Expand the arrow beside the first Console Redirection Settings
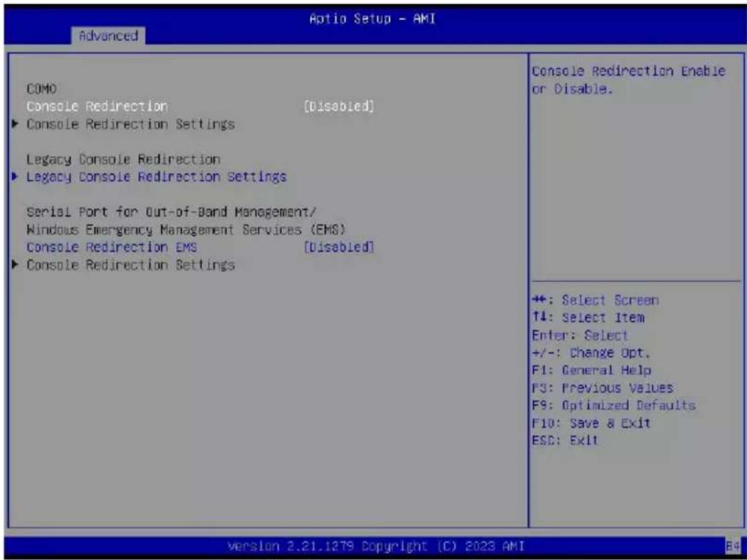The height and width of the screenshot is (560, 747). coord(16,124)
